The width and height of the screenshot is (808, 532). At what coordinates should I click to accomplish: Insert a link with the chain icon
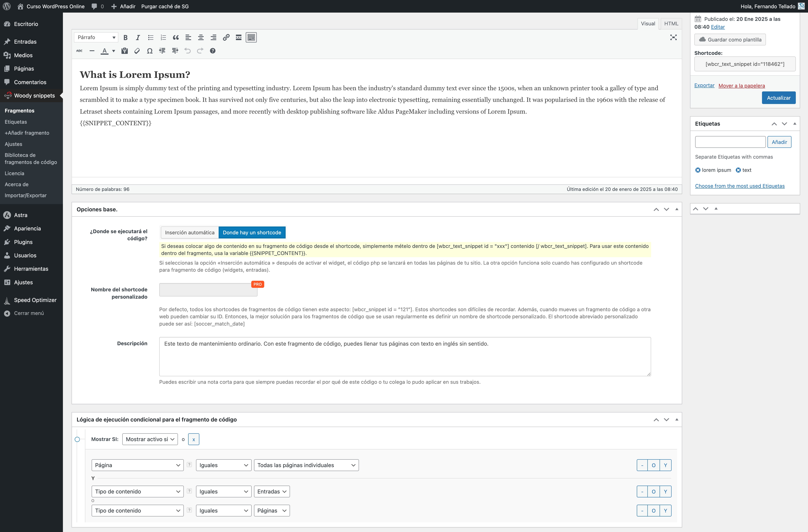(x=226, y=37)
